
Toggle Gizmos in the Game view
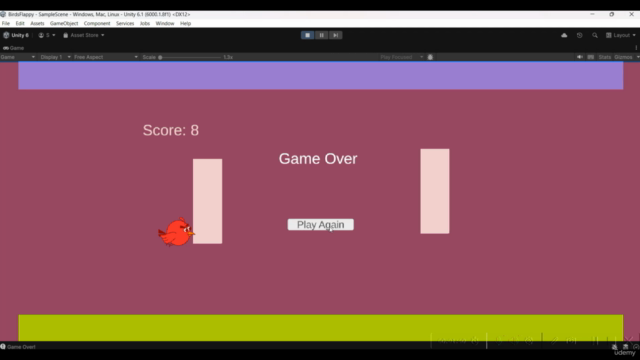623,57
